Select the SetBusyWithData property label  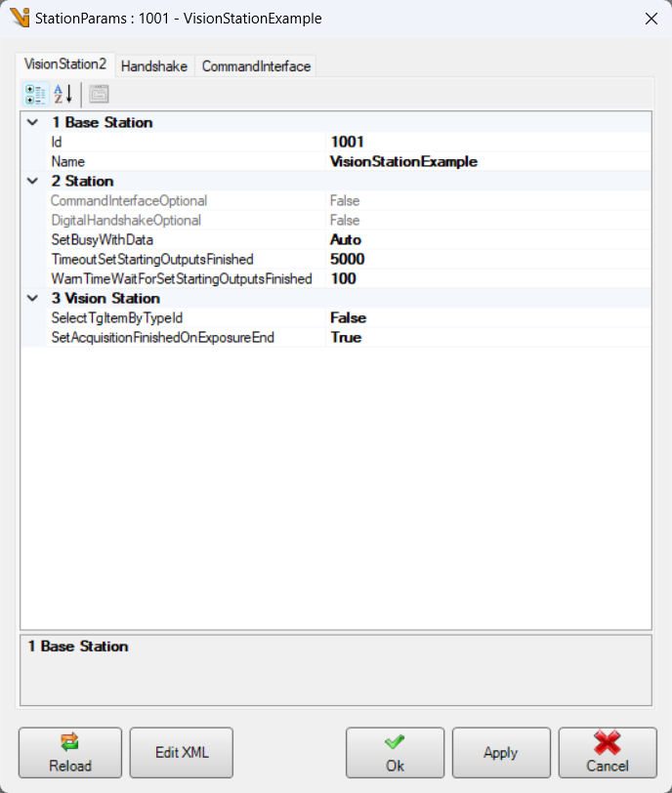click(x=103, y=239)
